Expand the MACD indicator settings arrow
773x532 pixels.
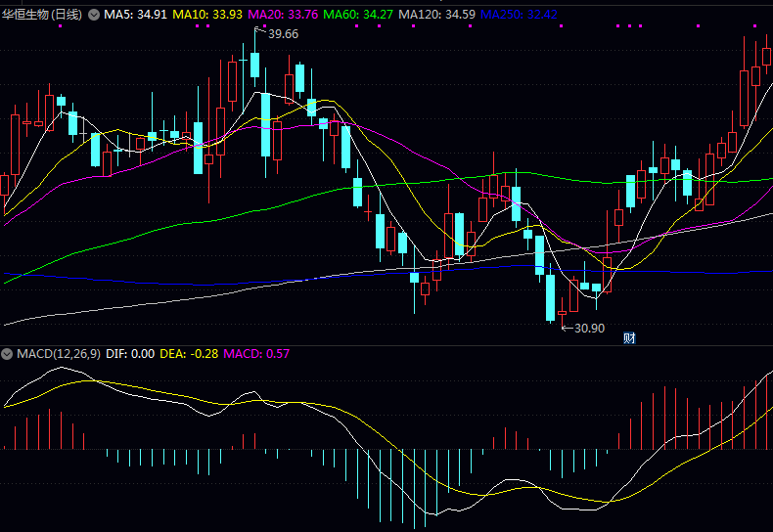pyautogui.click(x=7, y=354)
